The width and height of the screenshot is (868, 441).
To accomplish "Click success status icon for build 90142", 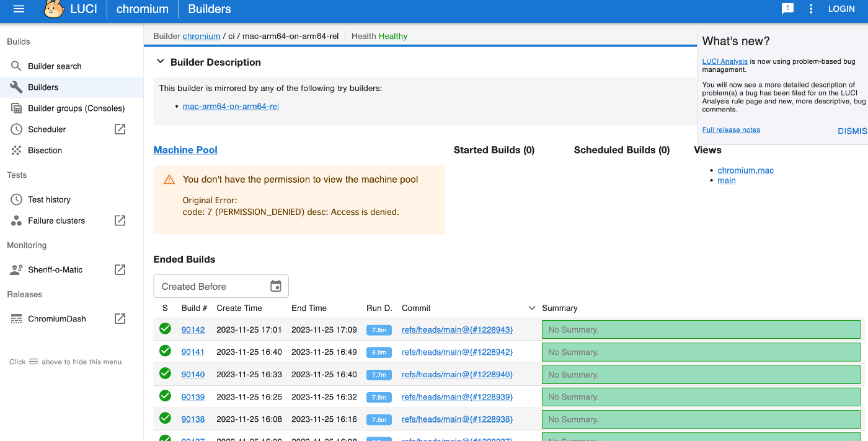I will coord(165,329).
